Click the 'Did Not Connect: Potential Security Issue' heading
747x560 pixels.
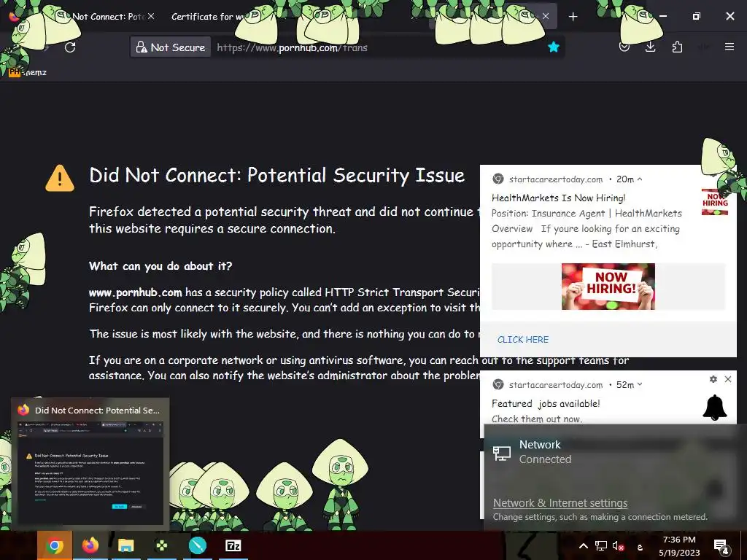click(x=276, y=175)
